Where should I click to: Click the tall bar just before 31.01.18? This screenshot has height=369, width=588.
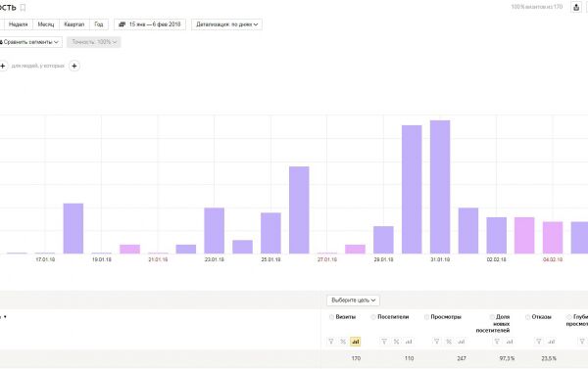click(x=412, y=190)
